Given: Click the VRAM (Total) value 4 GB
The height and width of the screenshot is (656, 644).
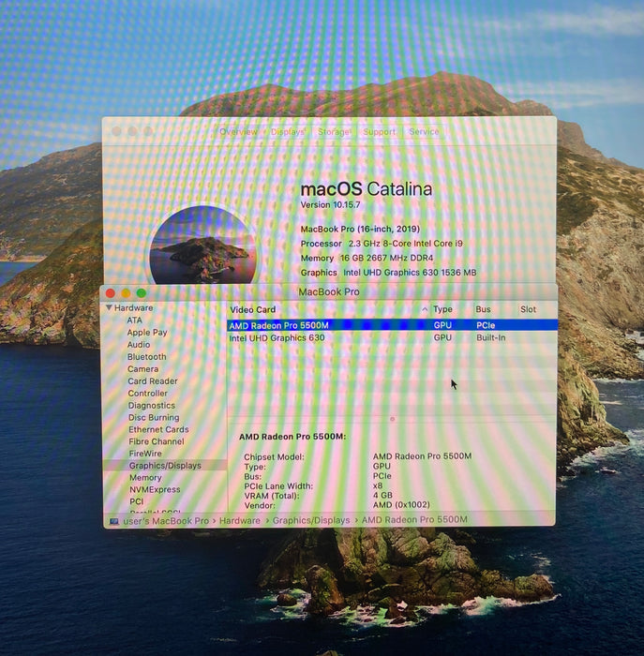Looking at the screenshot, I should point(382,496).
